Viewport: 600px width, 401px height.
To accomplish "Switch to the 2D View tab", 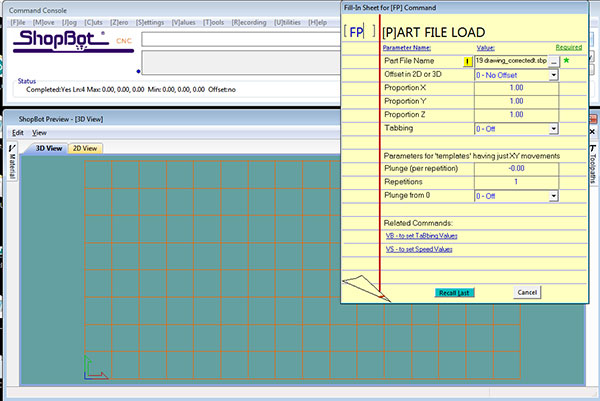I will [85, 148].
